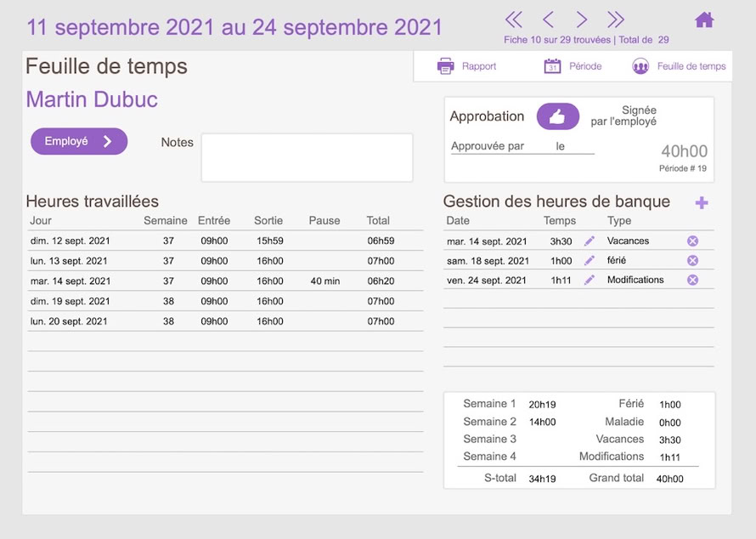Open the Rapport tab

pyautogui.click(x=467, y=66)
